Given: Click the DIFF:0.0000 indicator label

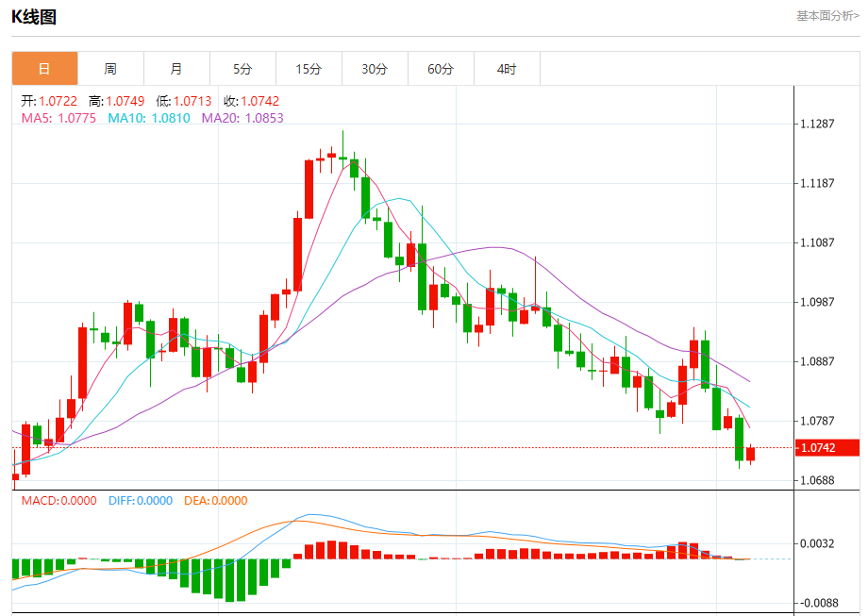Looking at the screenshot, I should 141,500.
